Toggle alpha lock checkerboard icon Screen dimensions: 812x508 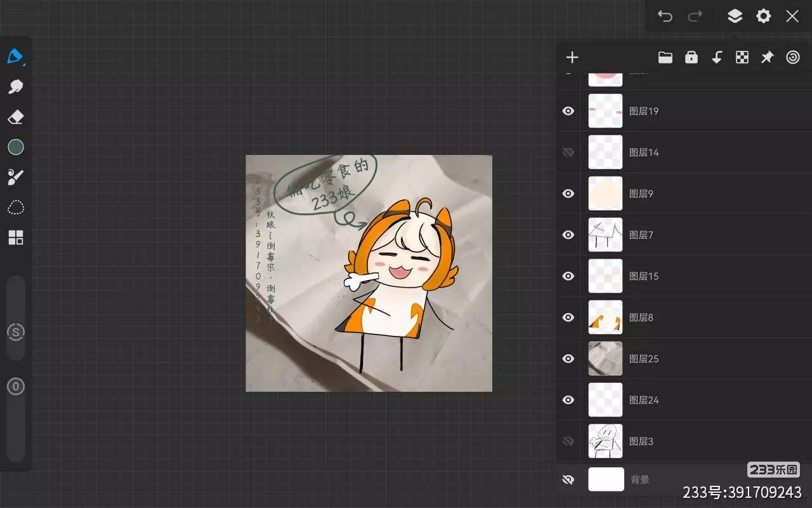pyautogui.click(x=742, y=58)
